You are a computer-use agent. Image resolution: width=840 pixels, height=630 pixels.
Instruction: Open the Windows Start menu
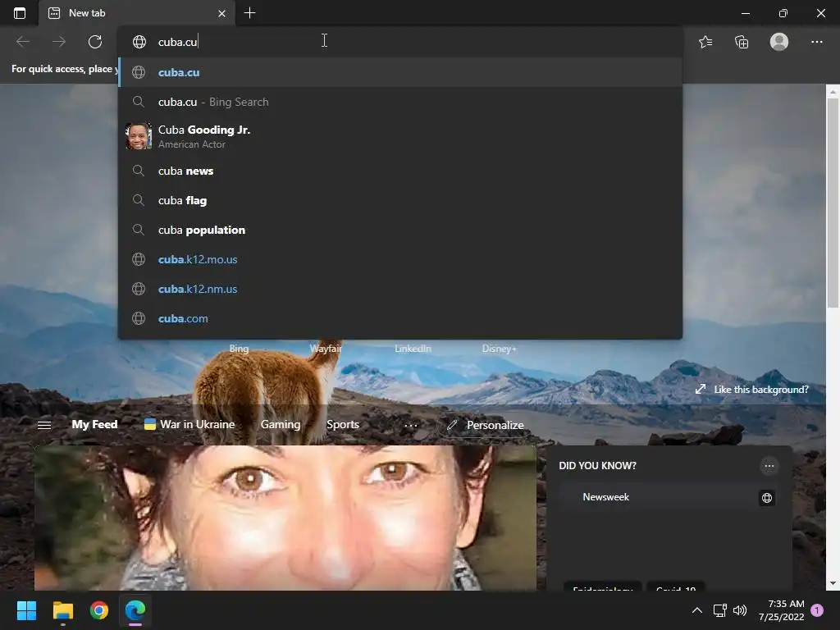[x=26, y=610]
